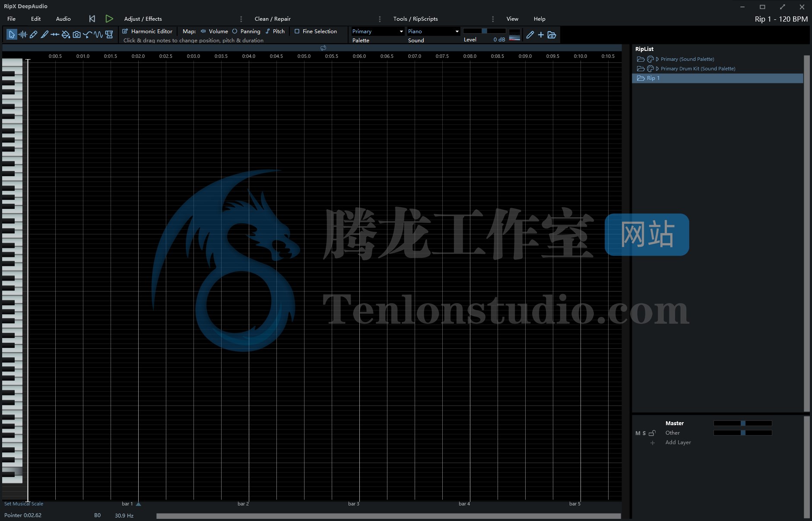Open the View menu

coord(512,19)
